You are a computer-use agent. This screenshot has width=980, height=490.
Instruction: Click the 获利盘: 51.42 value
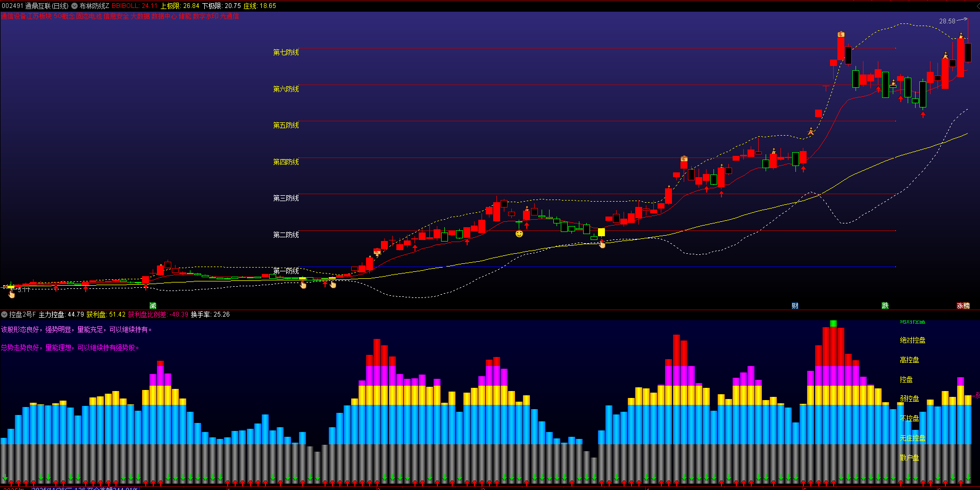tap(106, 314)
